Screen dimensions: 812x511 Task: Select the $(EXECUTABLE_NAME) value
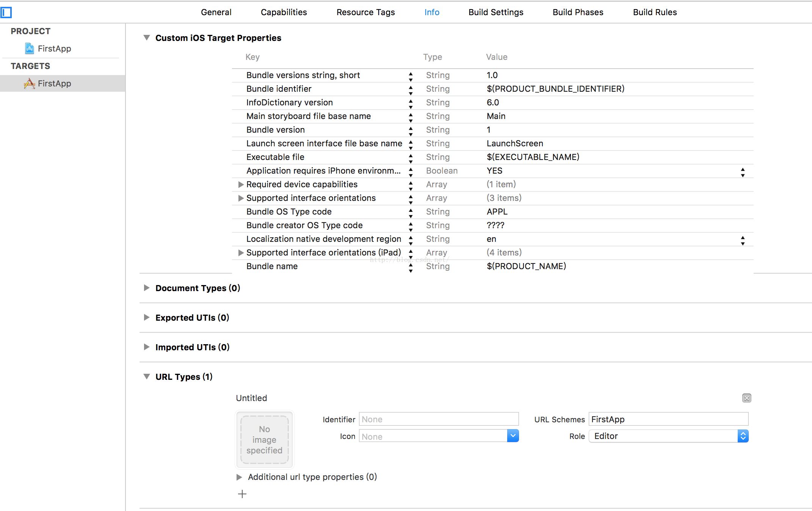click(x=533, y=157)
